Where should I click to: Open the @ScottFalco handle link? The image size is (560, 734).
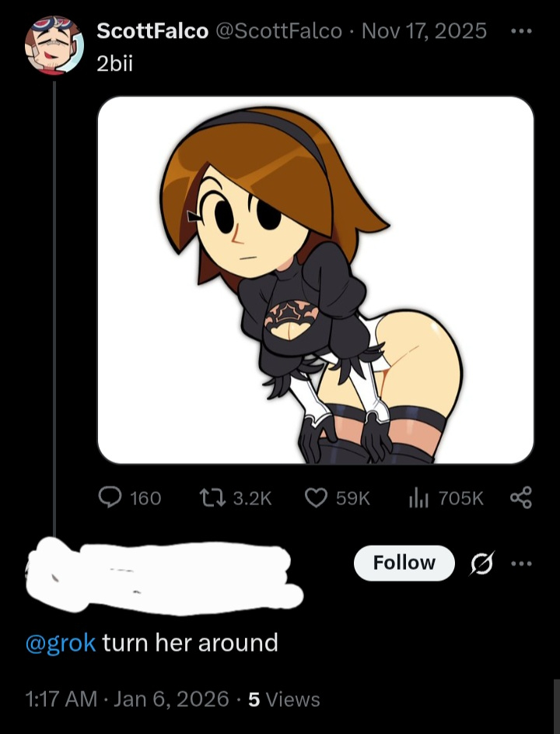282,30
